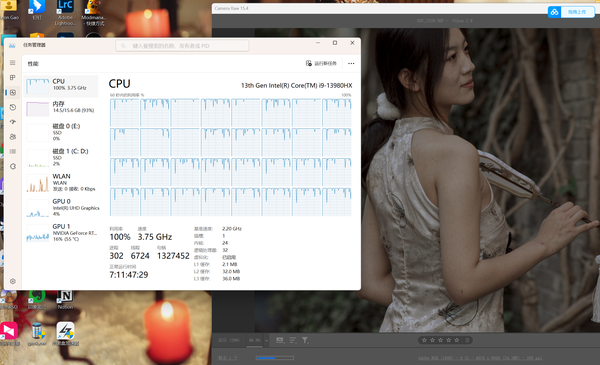Click the 6724 threads value
600x365 pixels.
140,256
